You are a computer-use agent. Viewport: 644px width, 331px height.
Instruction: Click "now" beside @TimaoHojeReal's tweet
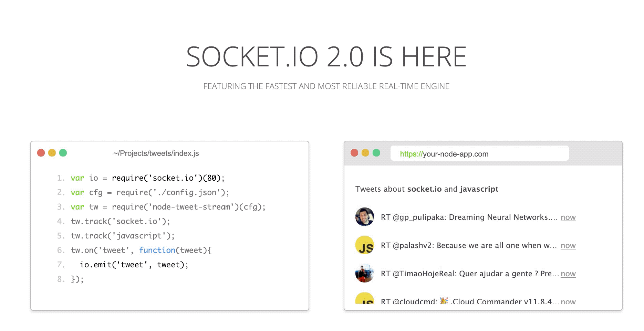(x=568, y=274)
